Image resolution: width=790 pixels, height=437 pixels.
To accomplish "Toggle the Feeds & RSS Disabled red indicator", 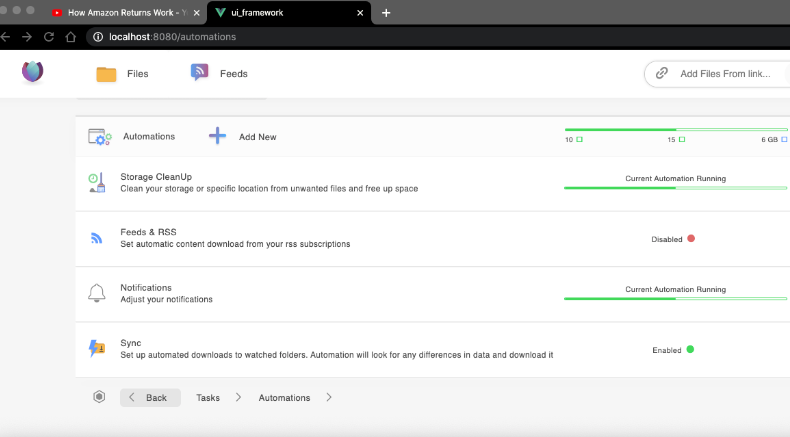I will pyautogui.click(x=691, y=238).
